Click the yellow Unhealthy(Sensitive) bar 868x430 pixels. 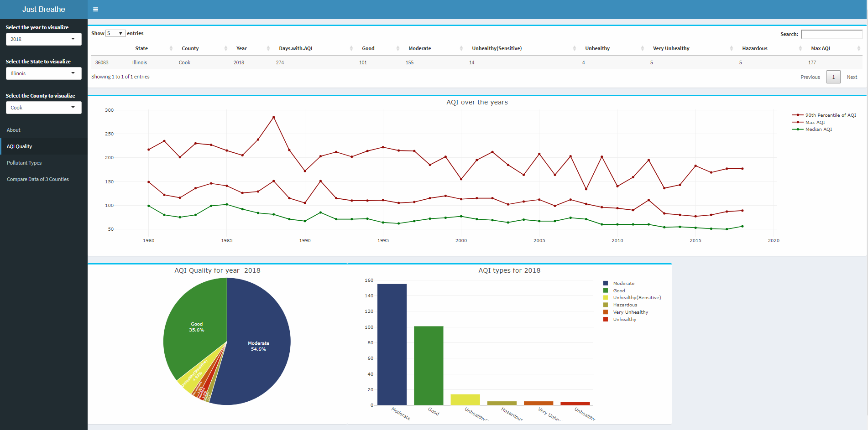(465, 399)
